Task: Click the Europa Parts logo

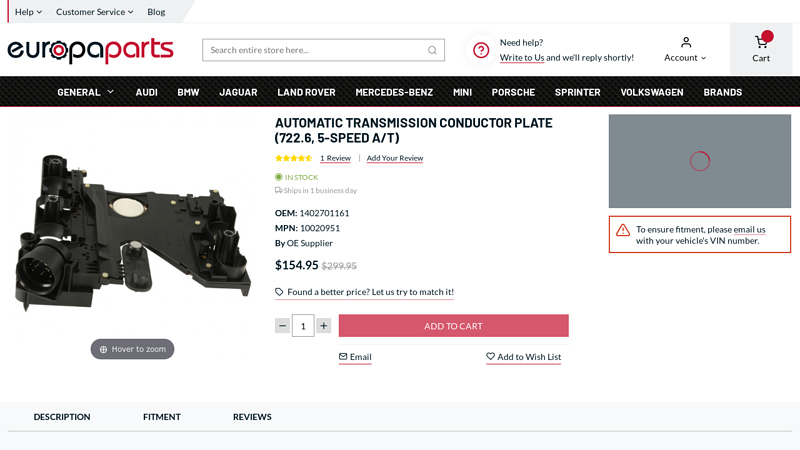Action: click(x=90, y=50)
